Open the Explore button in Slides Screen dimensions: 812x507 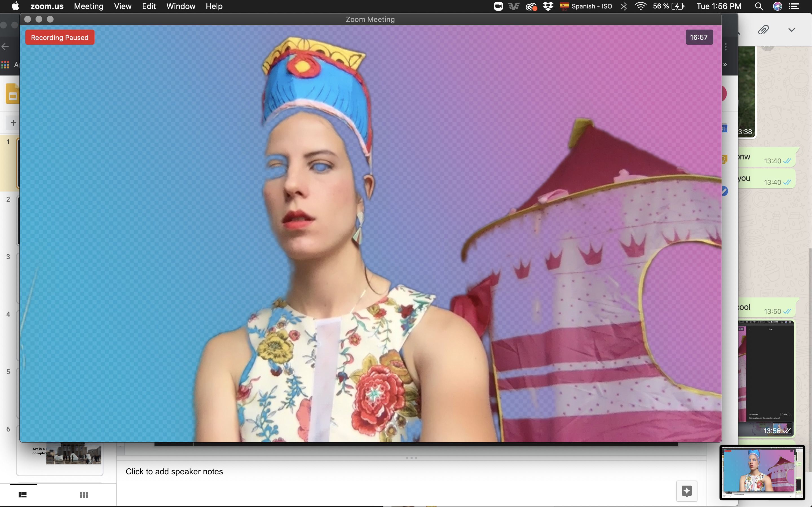(x=687, y=491)
